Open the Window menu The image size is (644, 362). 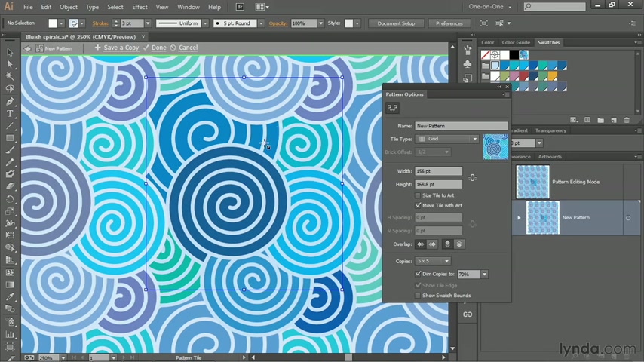point(188,7)
